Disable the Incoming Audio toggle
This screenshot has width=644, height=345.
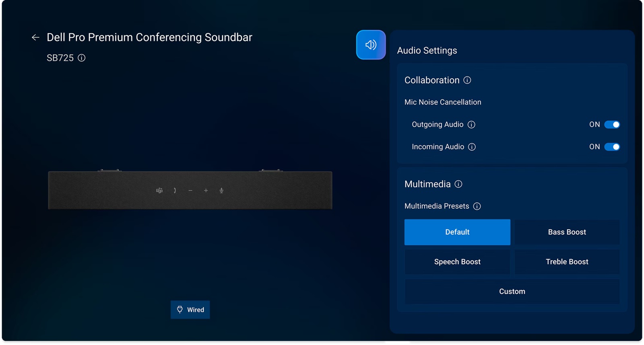pos(612,147)
